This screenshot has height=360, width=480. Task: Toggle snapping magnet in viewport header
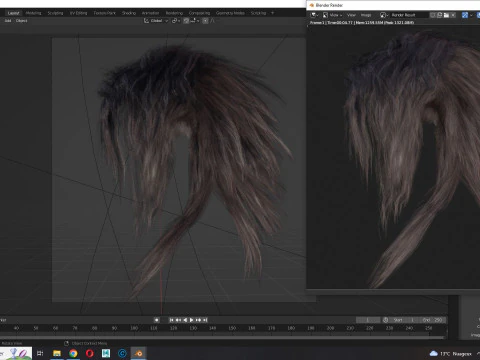(x=186, y=21)
